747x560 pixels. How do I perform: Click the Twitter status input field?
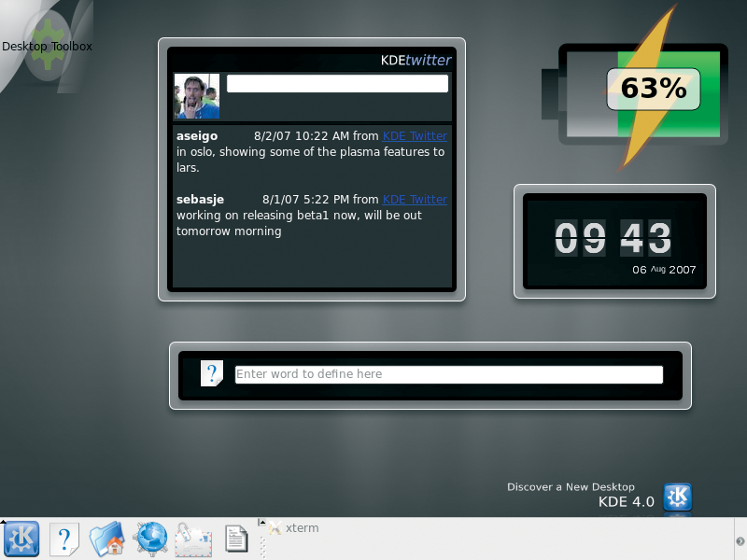tap(337, 83)
